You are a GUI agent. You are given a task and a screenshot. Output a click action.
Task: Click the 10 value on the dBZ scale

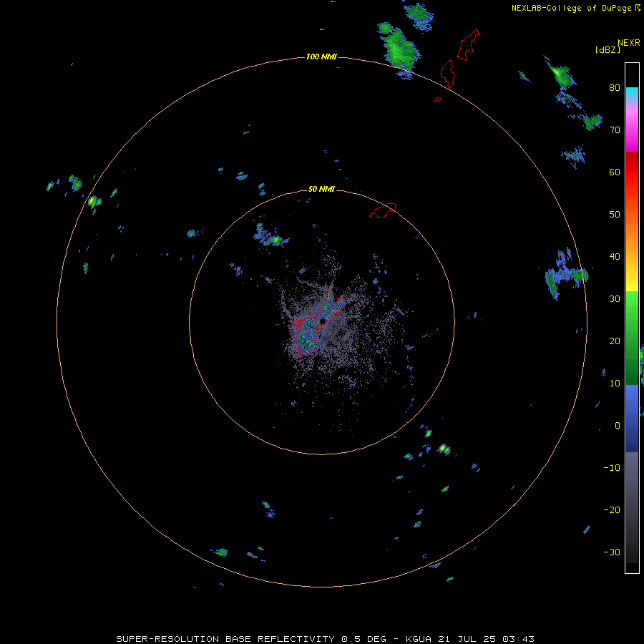615,384
